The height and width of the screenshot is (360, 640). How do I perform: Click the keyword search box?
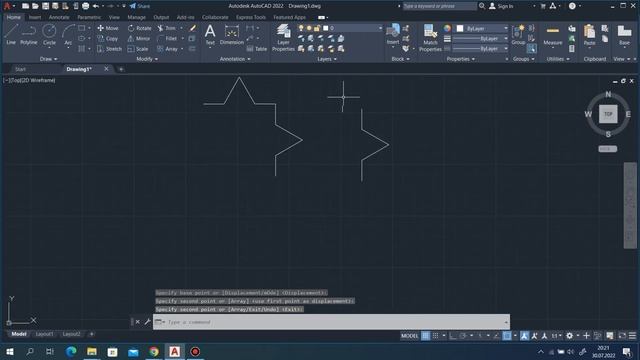pyautogui.click(x=439, y=6)
